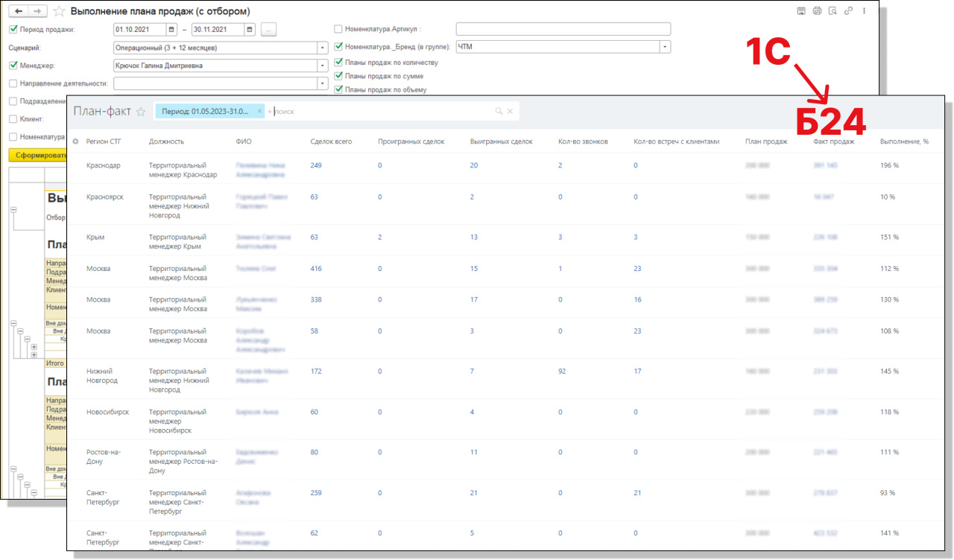The width and height of the screenshot is (954, 560).
Task: Uncheck Планы продаж по сумме
Action: 338,76
